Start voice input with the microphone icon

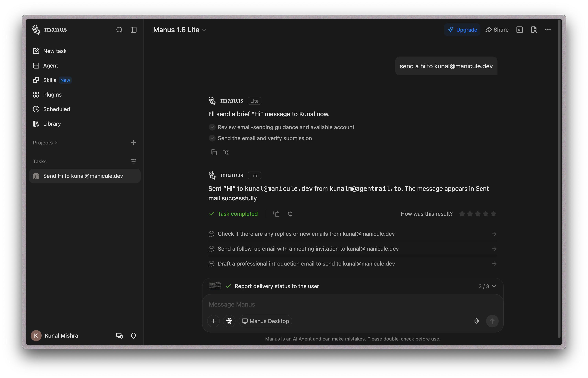tap(476, 321)
